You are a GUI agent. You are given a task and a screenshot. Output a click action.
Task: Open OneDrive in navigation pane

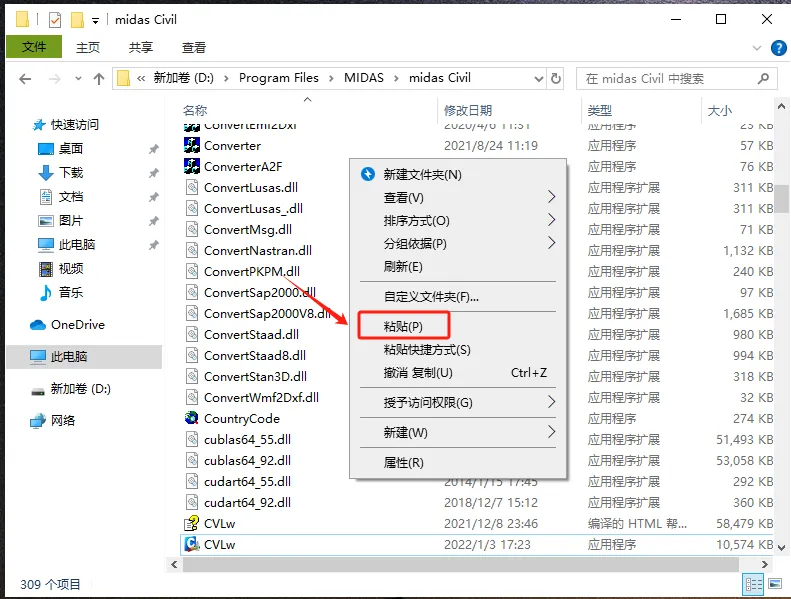(67, 324)
